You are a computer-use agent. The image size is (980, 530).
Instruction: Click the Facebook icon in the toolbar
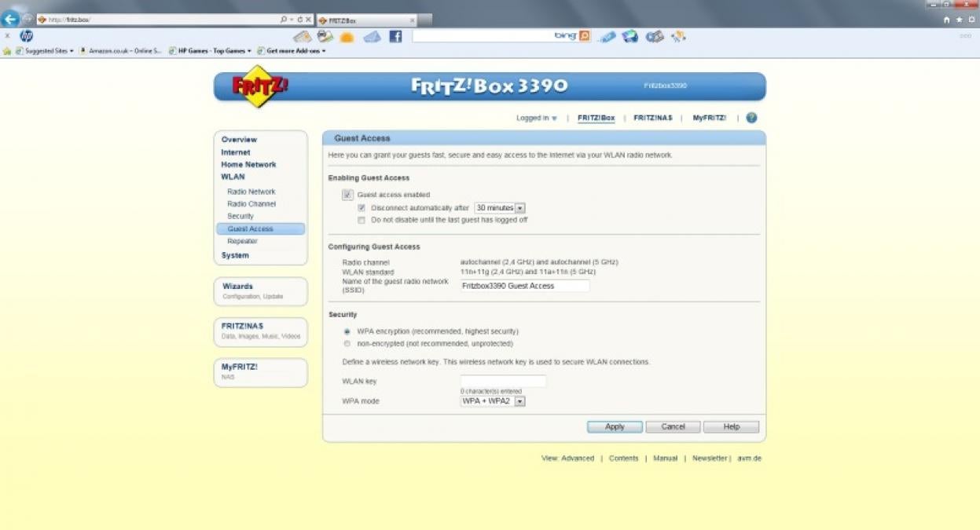(395, 36)
